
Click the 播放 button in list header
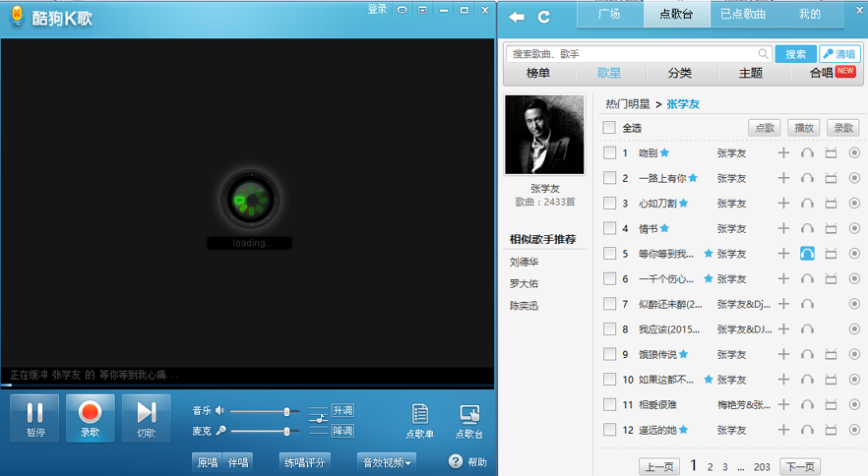804,128
